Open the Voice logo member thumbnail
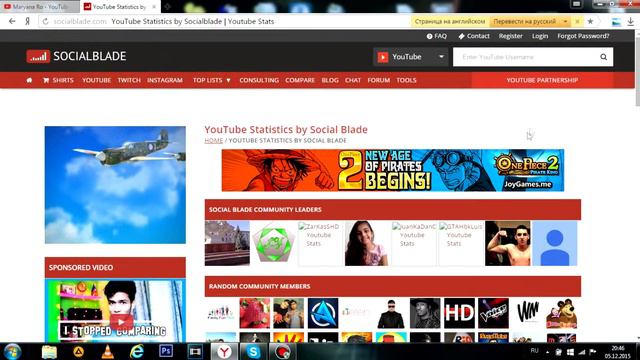Viewport: 640px width, 360px height. 493,313
